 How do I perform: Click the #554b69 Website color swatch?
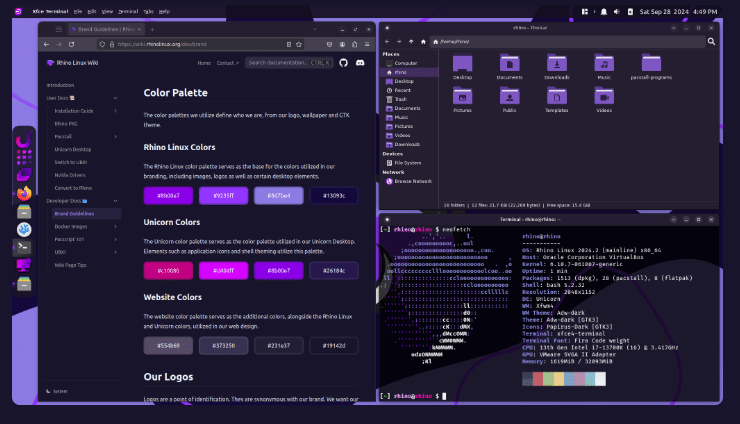(168, 346)
